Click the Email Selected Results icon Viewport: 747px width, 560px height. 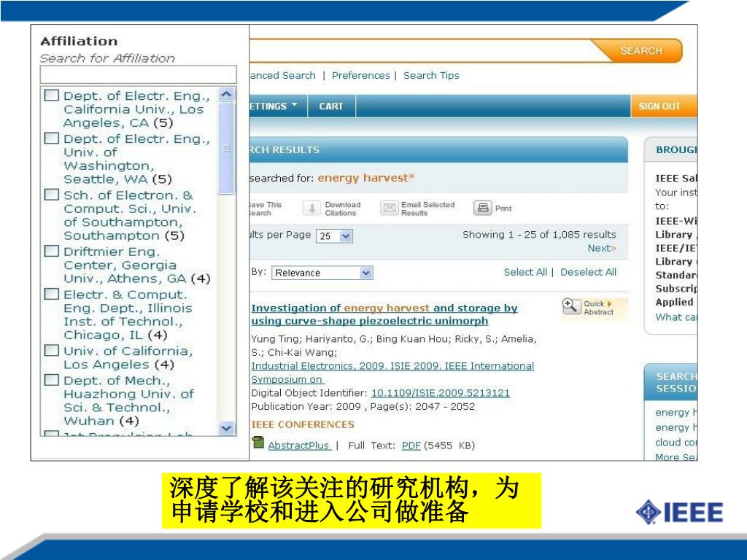(390, 208)
